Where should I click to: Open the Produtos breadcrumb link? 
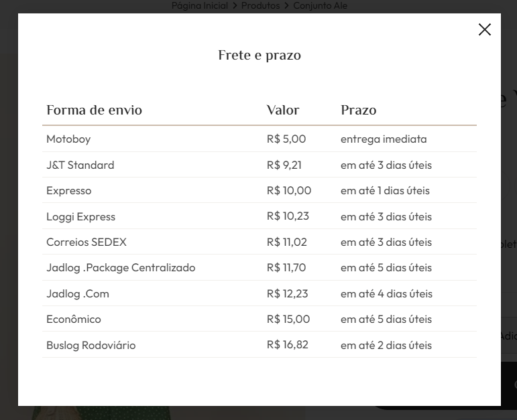pyautogui.click(x=260, y=5)
